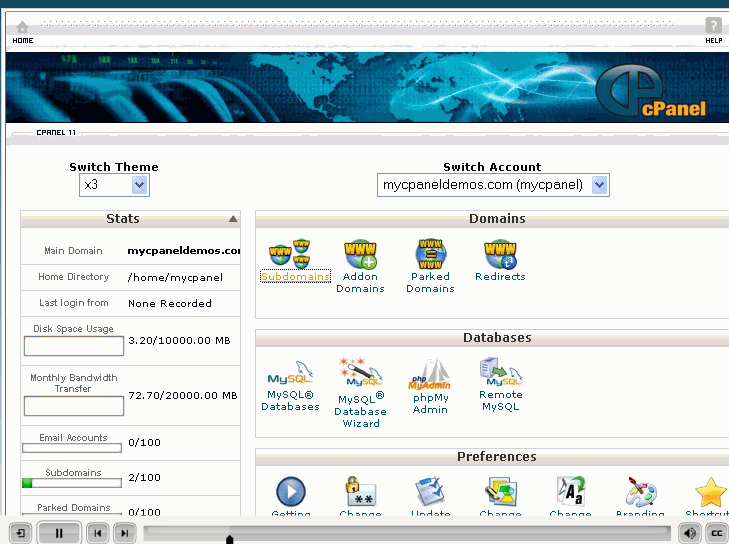Open Parked Domains icon
729x544 pixels.
click(x=431, y=254)
